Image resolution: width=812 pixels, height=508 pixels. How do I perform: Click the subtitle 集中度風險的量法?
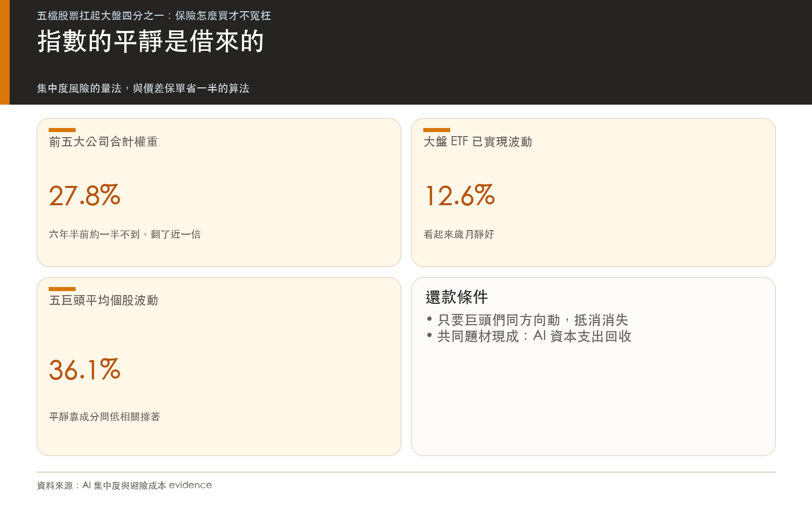(x=143, y=88)
